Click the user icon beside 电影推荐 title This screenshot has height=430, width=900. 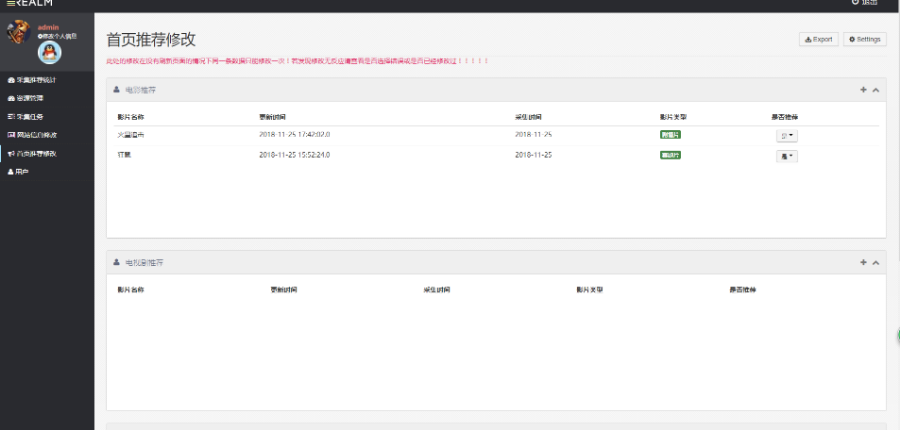click(117, 90)
